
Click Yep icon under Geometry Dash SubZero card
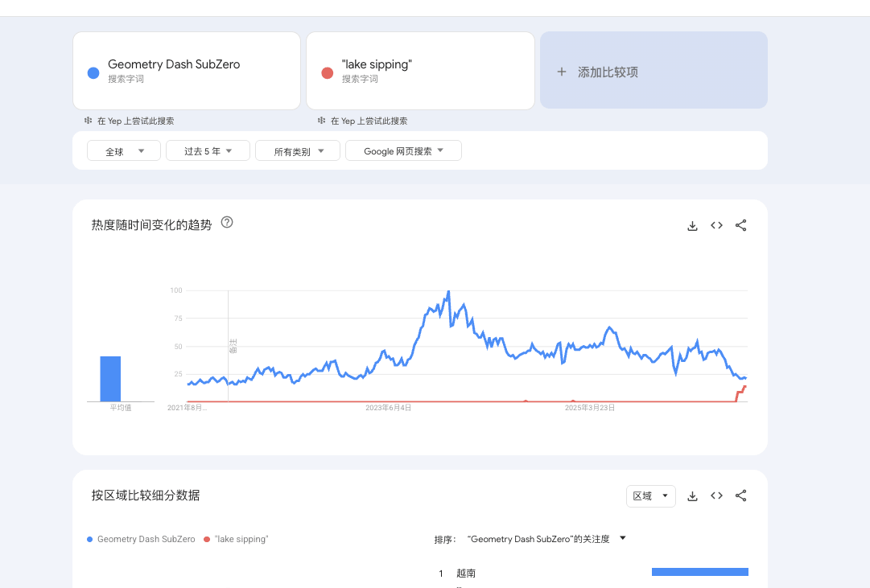(x=89, y=121)
